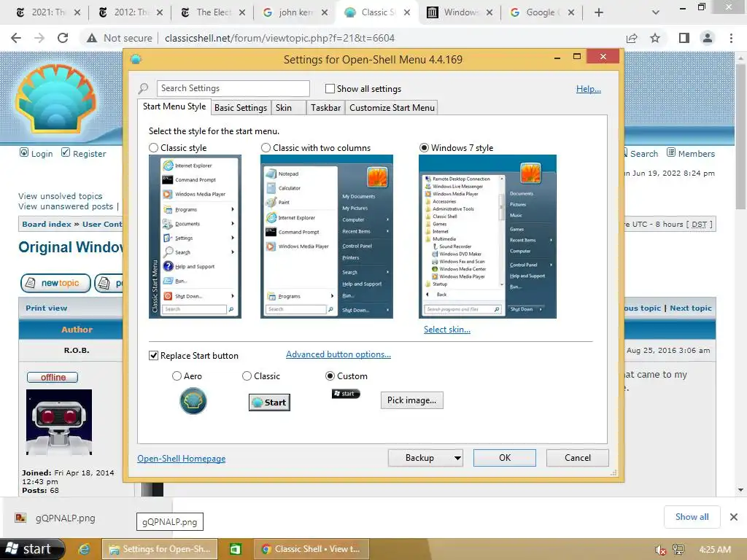
Task: Click in the Search Settings field
Action: 233,88
